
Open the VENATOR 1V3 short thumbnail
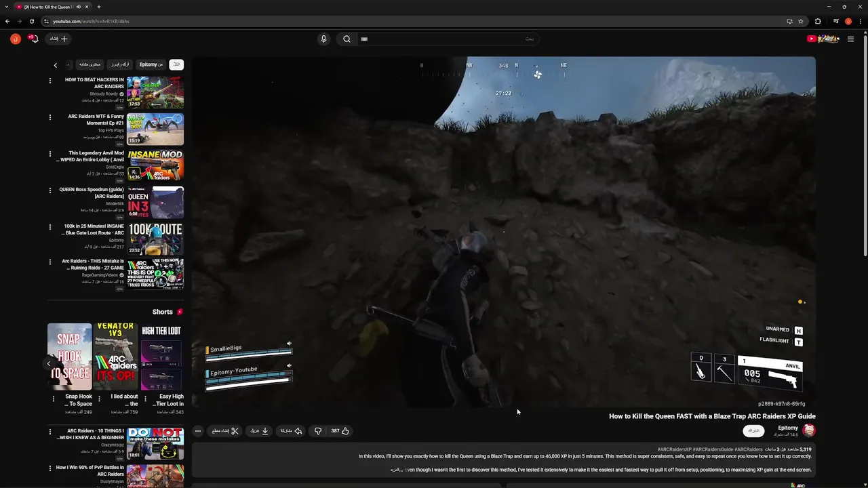click(x=115, y=357)
